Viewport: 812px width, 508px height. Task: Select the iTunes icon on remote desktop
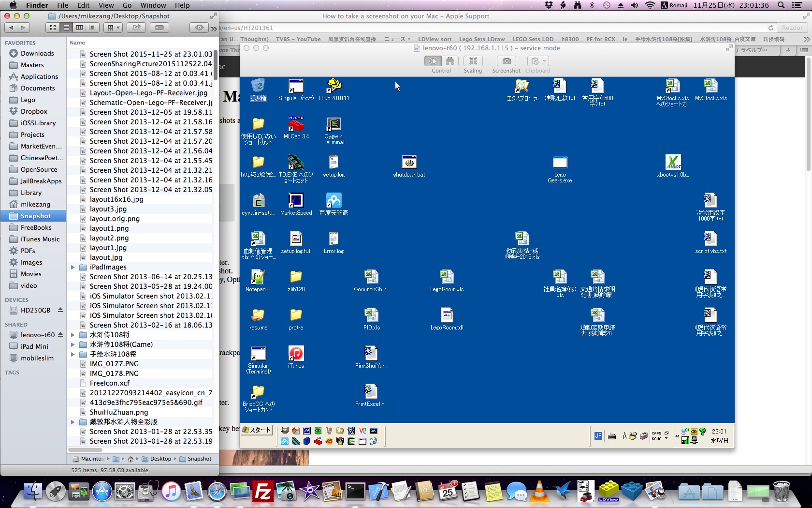click(x=296, y=357)
